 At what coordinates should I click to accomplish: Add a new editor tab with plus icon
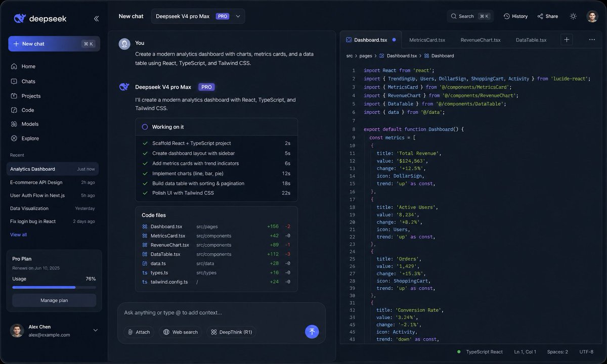[567, 39]
